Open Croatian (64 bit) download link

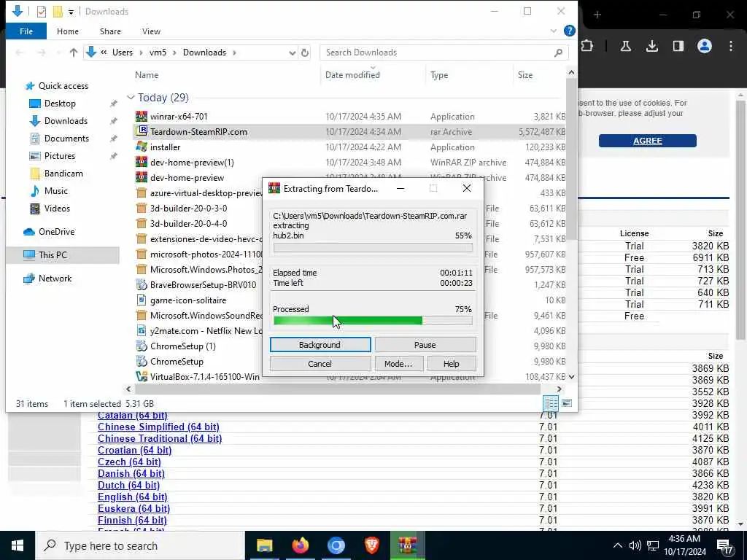coord(134,451)
